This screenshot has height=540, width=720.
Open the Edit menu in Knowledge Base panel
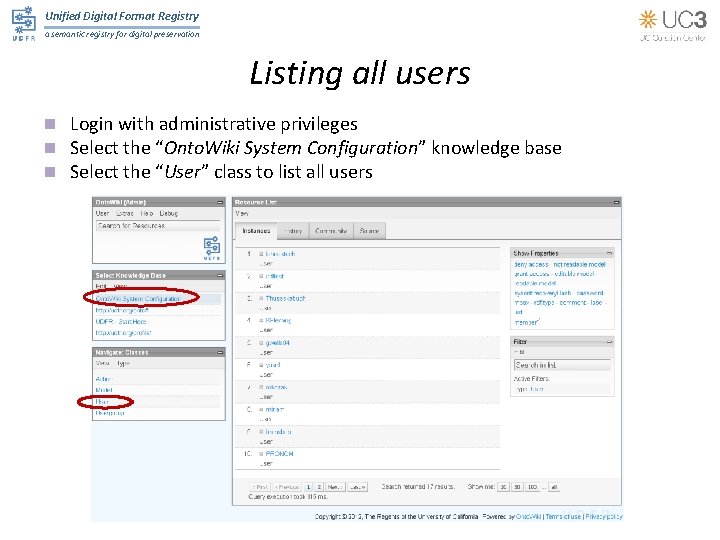coord(100,286)
